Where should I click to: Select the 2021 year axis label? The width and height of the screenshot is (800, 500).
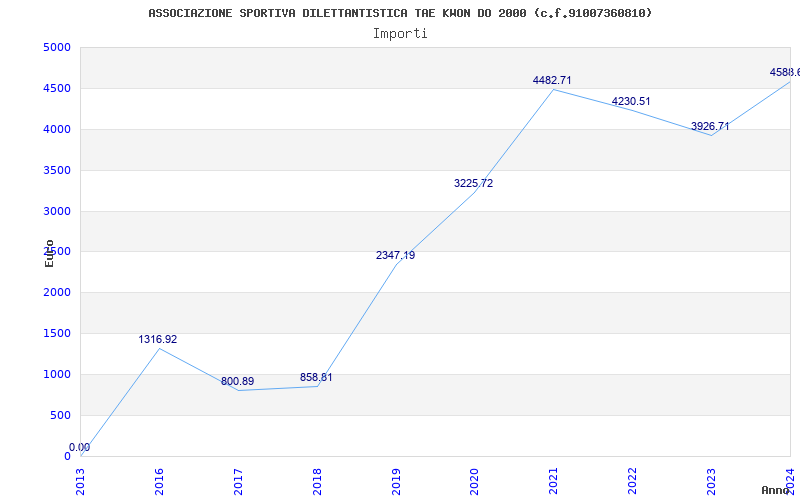click(554, 481)
